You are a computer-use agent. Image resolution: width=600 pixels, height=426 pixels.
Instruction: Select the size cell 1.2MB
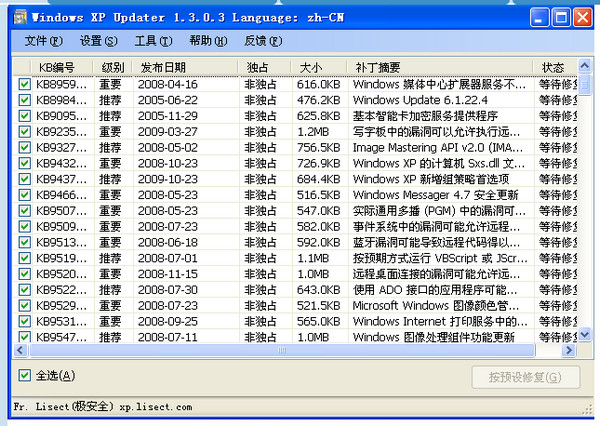(313, 132)
